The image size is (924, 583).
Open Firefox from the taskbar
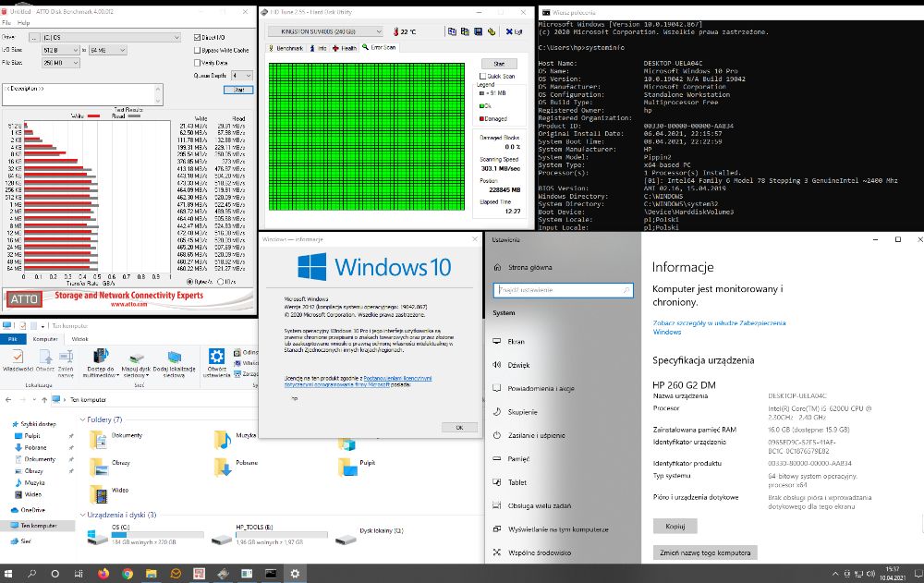click(x=103, y=574)
